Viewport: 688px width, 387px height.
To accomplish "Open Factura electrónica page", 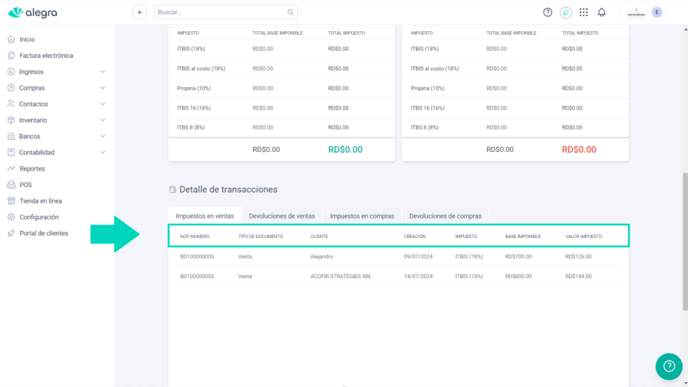I will click(46, 56).
